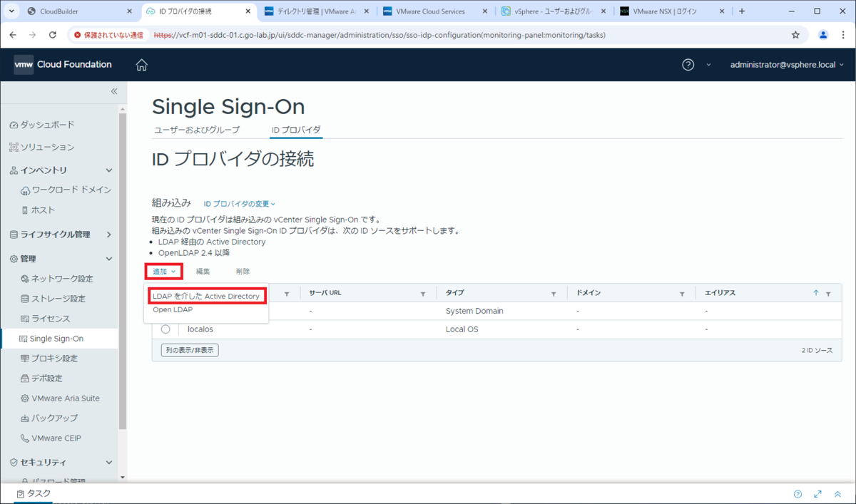The height and width of the screenshot is (504, 856).
Task: Expand task panel to full screen icon
Action: point(817,493)
